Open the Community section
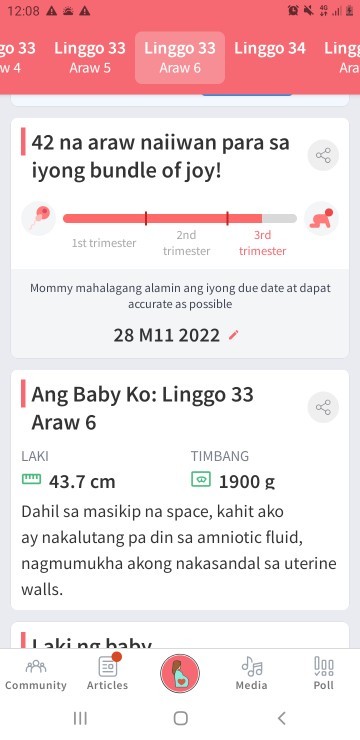The height and width of the screenshot is (740, 360). coord(36,675)
